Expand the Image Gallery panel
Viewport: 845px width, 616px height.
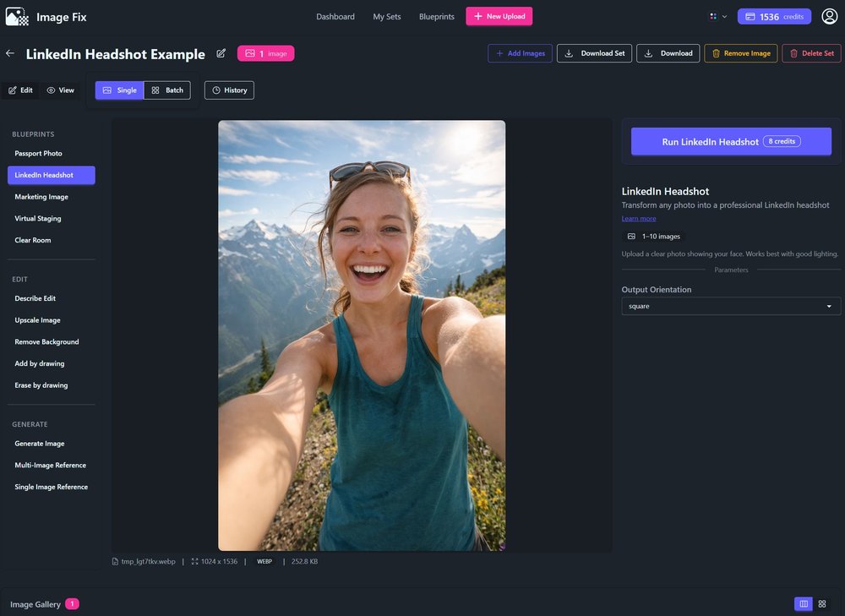[x=35, y=604]
